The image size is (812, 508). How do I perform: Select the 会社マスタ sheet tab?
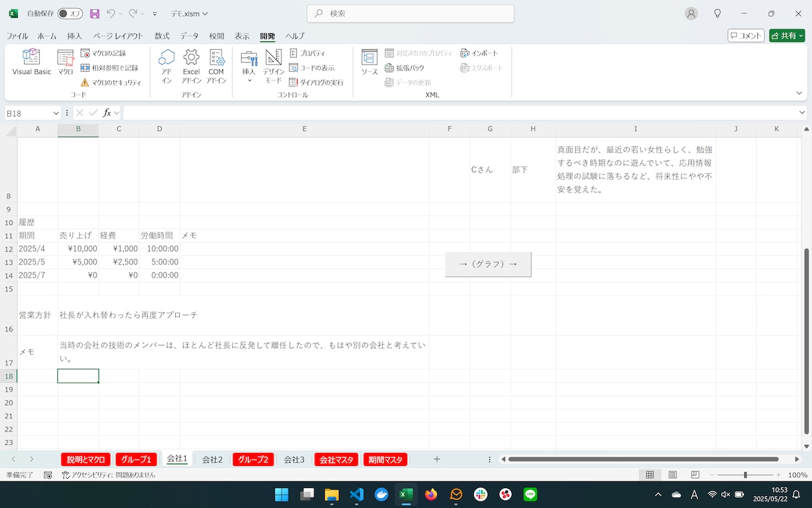(336, 459)
